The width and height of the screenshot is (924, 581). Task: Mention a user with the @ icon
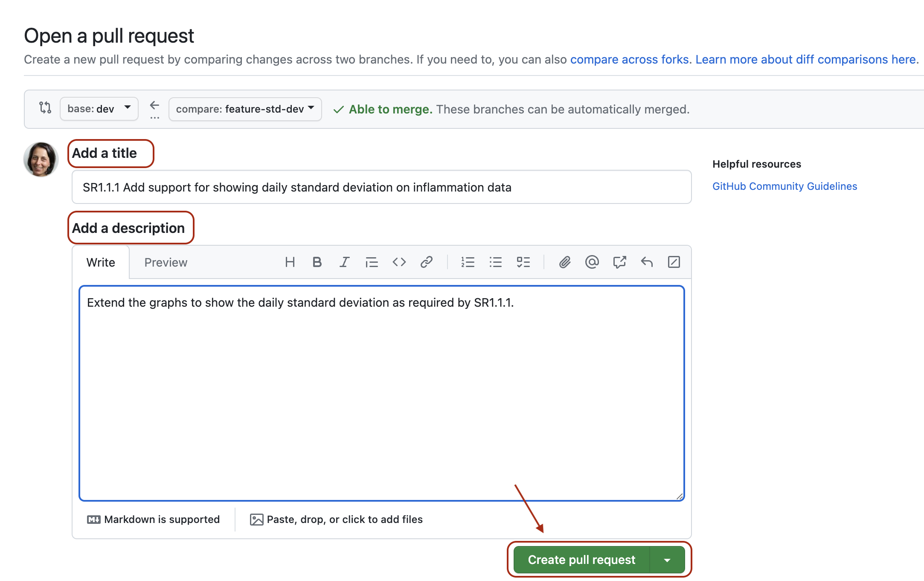(592, 262)
